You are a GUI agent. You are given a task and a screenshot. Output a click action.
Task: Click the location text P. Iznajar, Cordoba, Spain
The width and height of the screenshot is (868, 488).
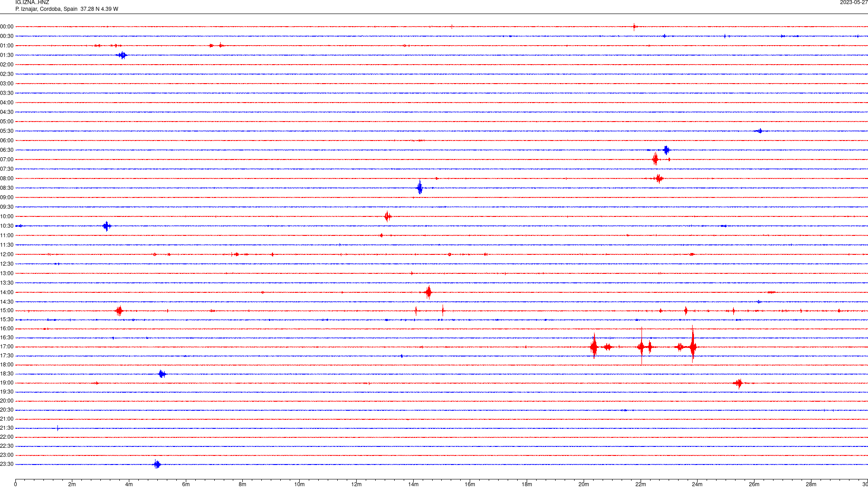(47, 9)
